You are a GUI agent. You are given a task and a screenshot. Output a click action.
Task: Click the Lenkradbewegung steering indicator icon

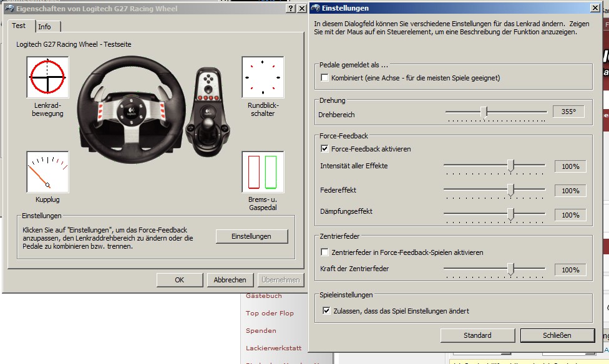pyautogui.click(x=47, y=77)
